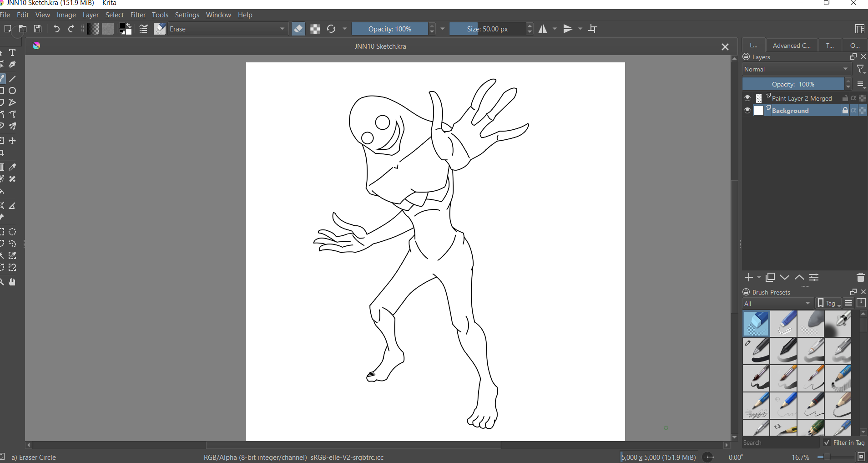The width and height of the screenshot is (868, 463).
Task: Select the Calligraphy tool
Action: [x=13, y=65]
